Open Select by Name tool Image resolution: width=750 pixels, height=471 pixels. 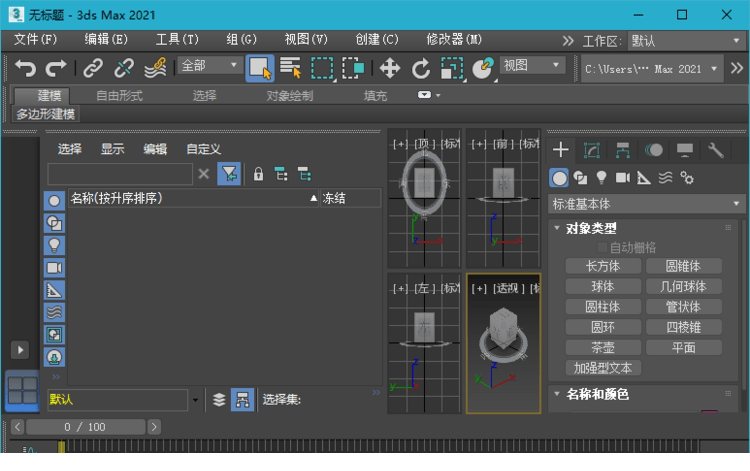pyautogui.click(x=290, y=68)
